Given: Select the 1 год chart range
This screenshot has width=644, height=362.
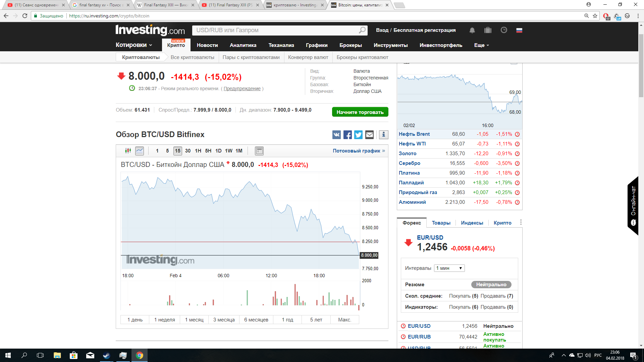Looking at the screenshot, I should pos(287,320).
